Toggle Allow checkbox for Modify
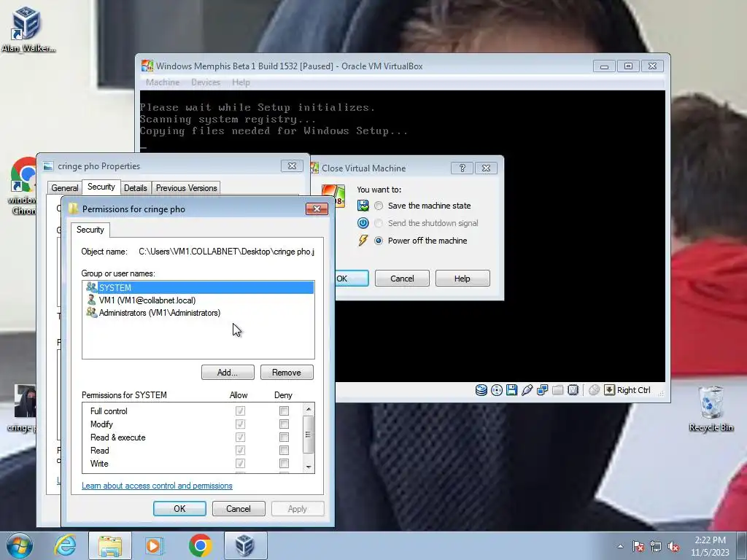The height and width of the screenshot is (560, 747). point(240,424)
